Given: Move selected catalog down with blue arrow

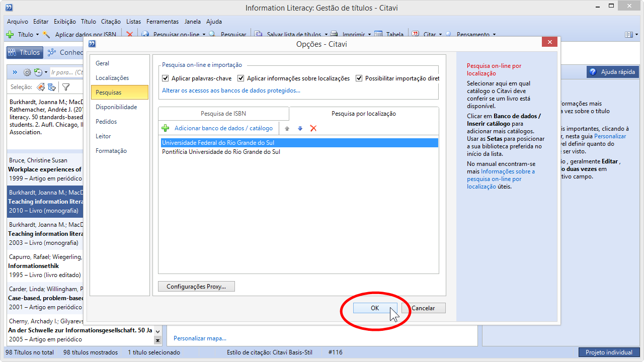Looking at the screenshot, I should click(x=300, y=129).
